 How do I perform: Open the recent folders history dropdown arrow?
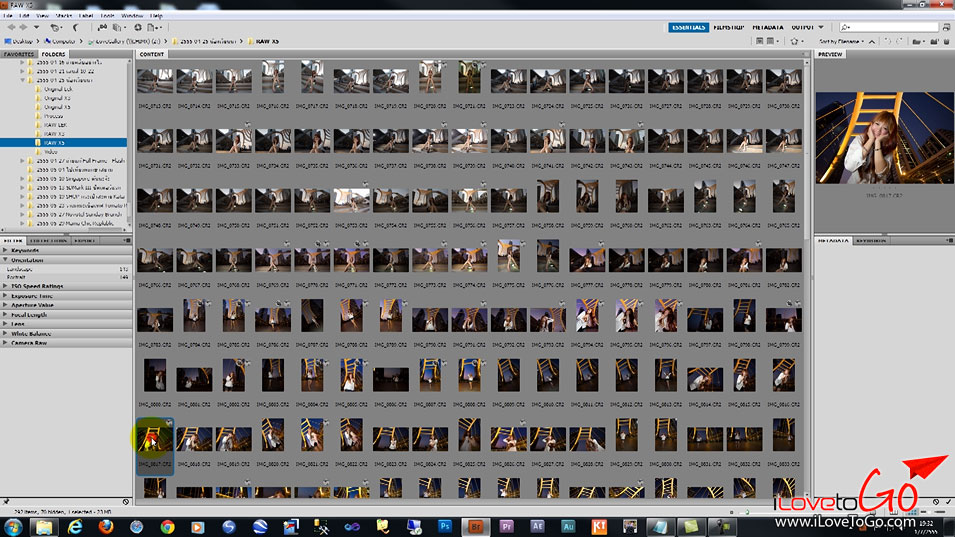pyautogui.click(x=36, y=27)
